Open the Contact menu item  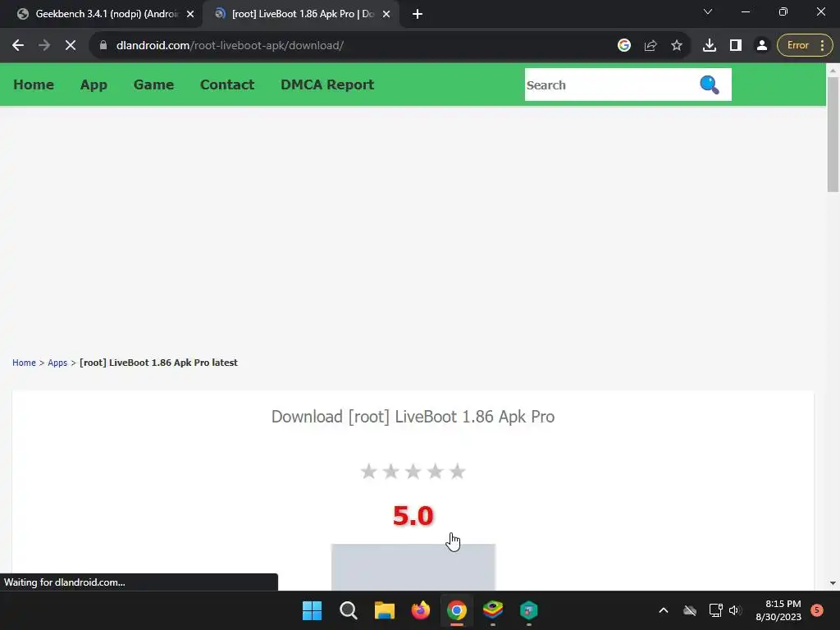coord(227,84)
